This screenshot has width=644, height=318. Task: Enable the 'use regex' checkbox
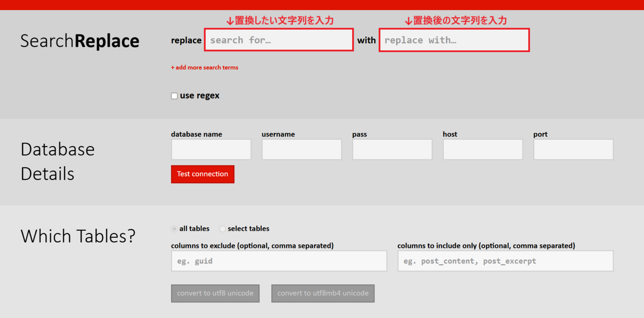tap(174, 96)
